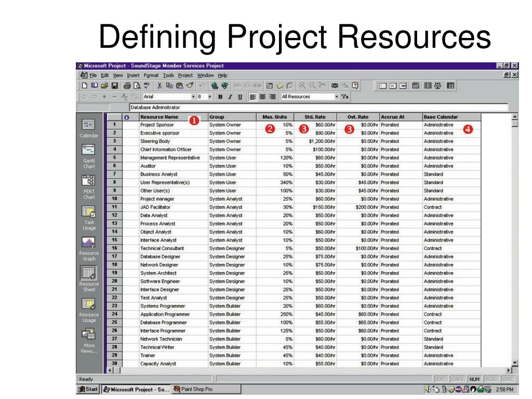532x399 pixels.
Task: Click the Paste clipboard icon
Action: (179, 86)
